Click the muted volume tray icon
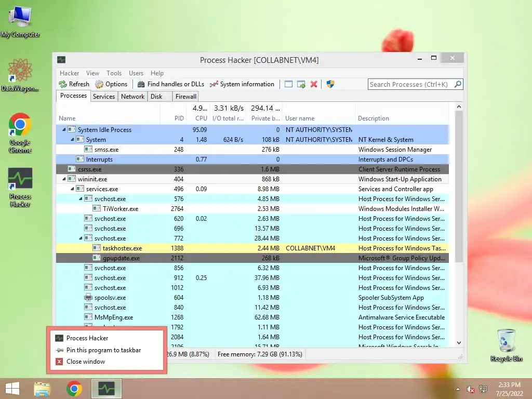This screenshot has height=399, width=532. point(470,389)
